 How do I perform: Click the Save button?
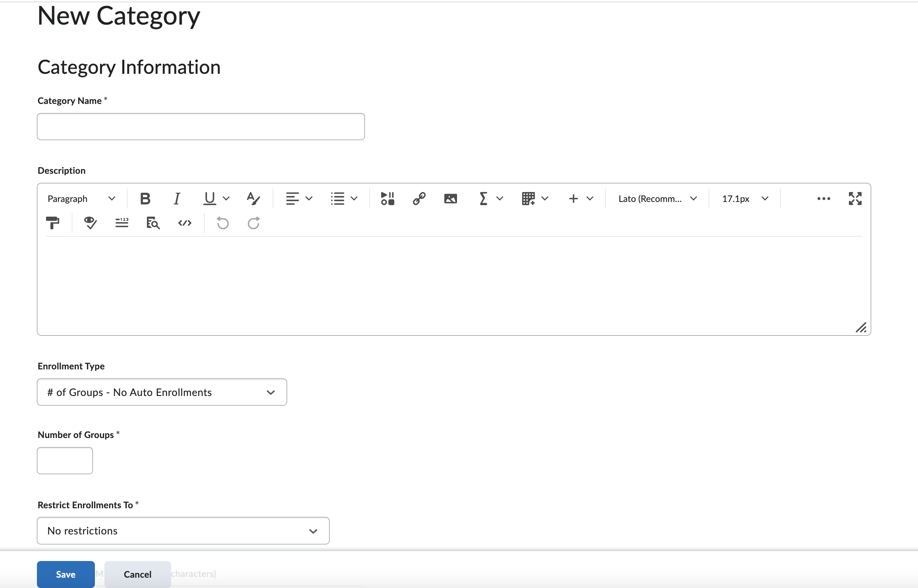(x=66, y=574)
